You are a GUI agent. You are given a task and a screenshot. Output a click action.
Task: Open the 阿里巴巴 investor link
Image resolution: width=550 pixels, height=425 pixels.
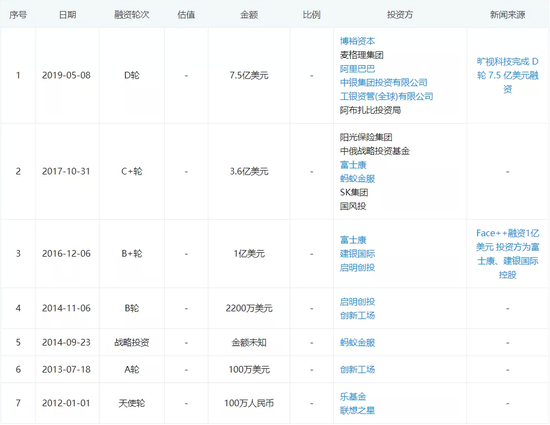click(x=357, y=69)
